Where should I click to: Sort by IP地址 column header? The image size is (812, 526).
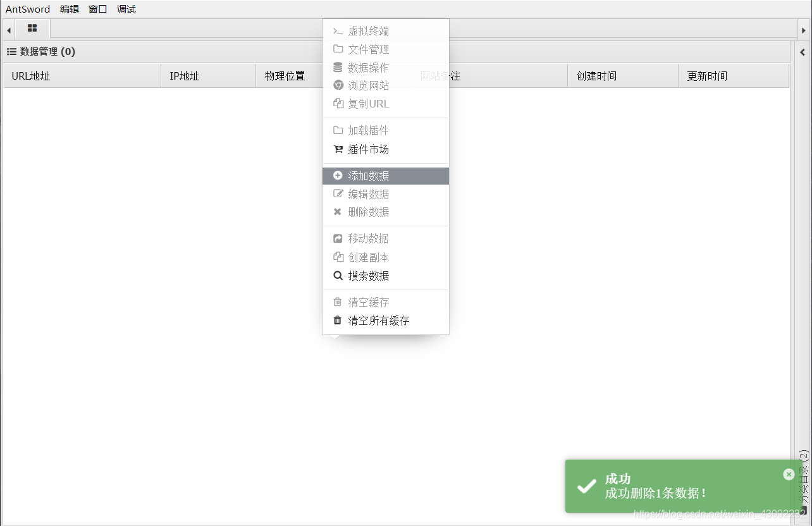[x=208, y=76]
